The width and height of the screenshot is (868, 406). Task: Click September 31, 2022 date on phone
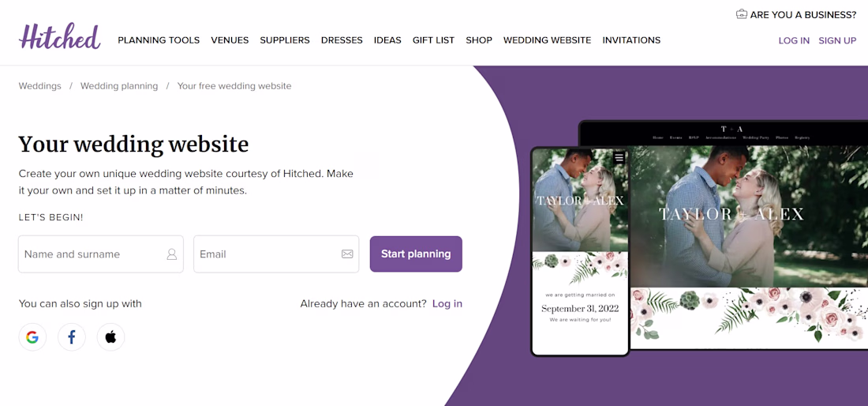(580, 309)
